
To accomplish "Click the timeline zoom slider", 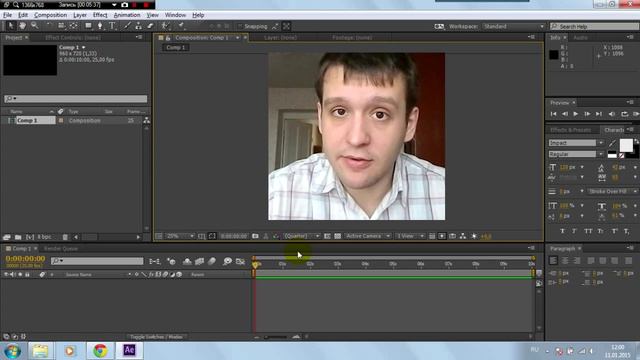I will pyautogui.click(x=276, y=337).
